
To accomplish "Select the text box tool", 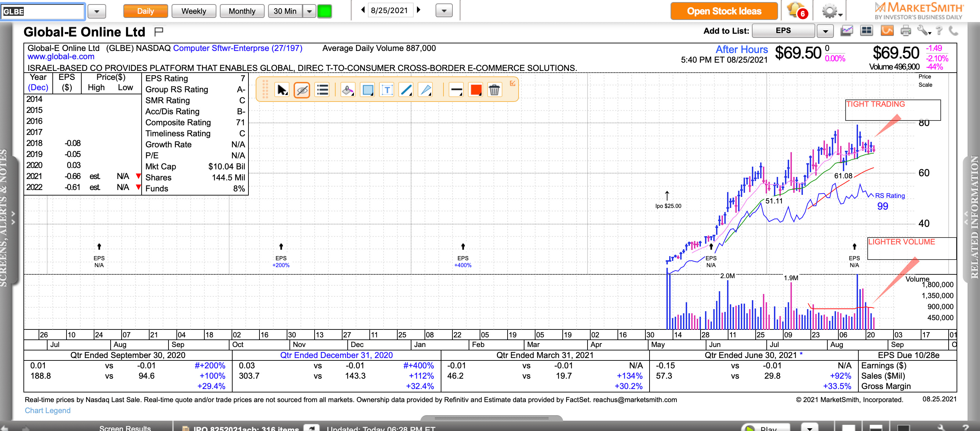I will coord(387,90).
